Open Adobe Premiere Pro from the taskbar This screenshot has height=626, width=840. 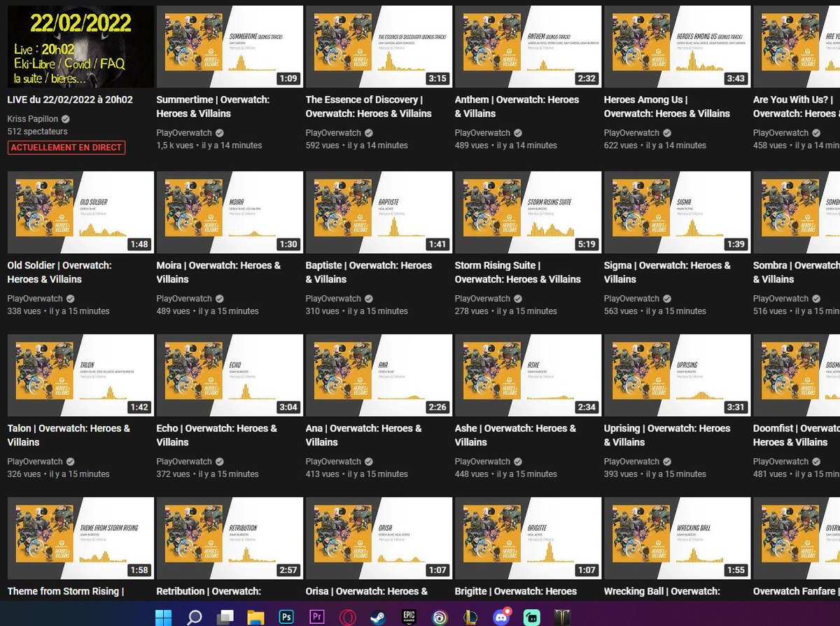coord(316,617)
